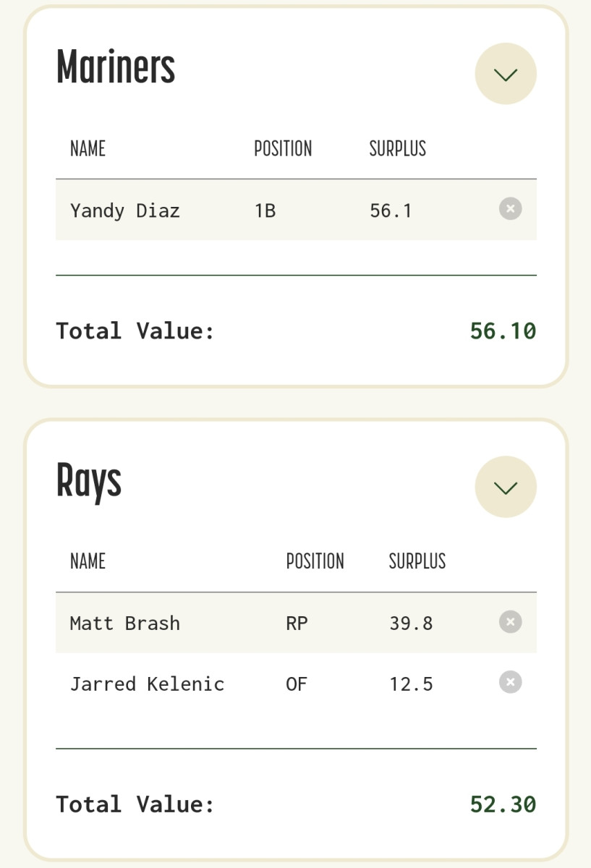Click the Mariners team heading
The image size is (591, 868).
click(116, 67)
